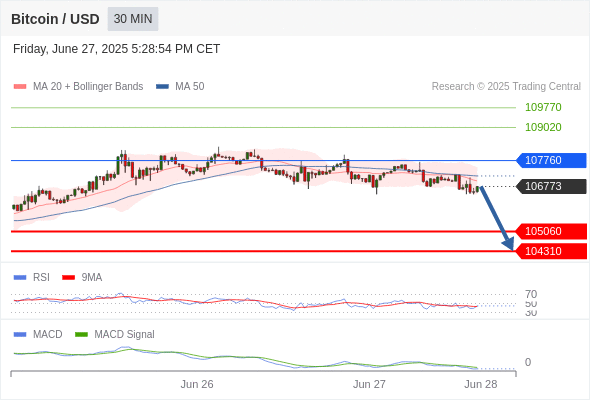Screen dimensions: 590x400
Task: Click the MACD 0 axis value
Action: click(x=528, y=362)
